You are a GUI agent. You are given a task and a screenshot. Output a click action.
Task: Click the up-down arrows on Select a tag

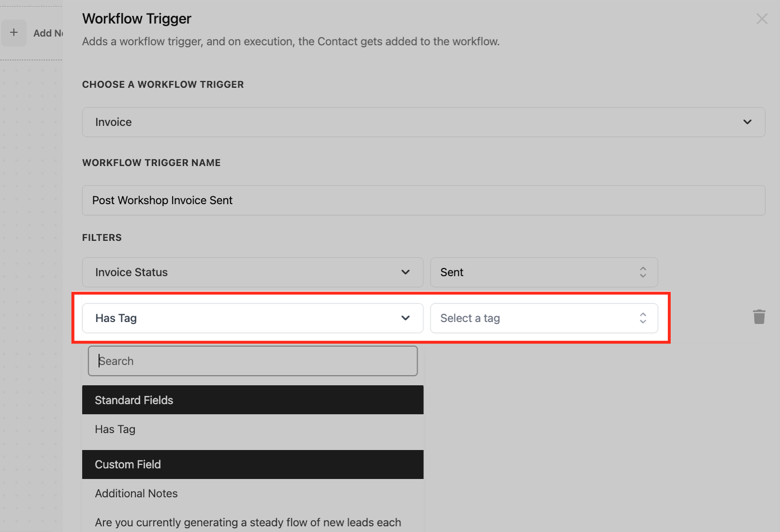pyautogui.click(x=643, y=318)
